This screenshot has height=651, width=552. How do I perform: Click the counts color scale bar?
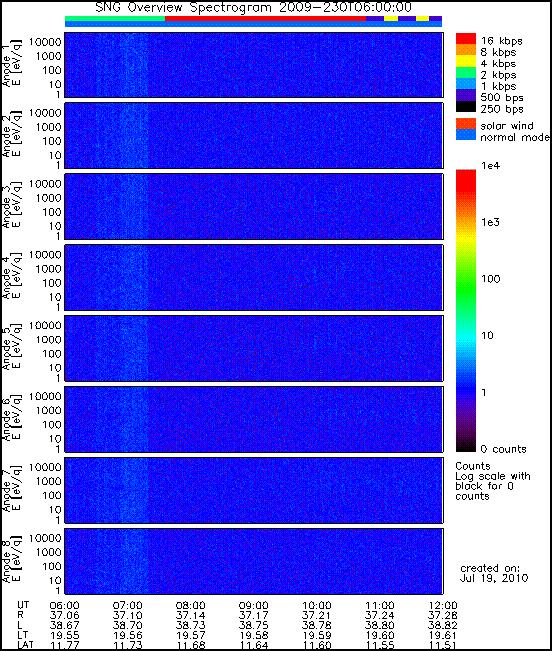[x=466, y=311]
